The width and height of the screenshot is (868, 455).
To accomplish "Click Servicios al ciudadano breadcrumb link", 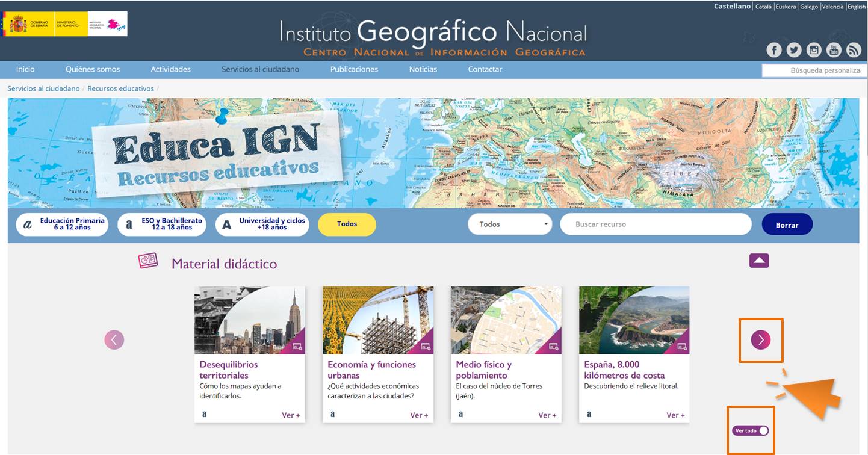I will point(43,88).
